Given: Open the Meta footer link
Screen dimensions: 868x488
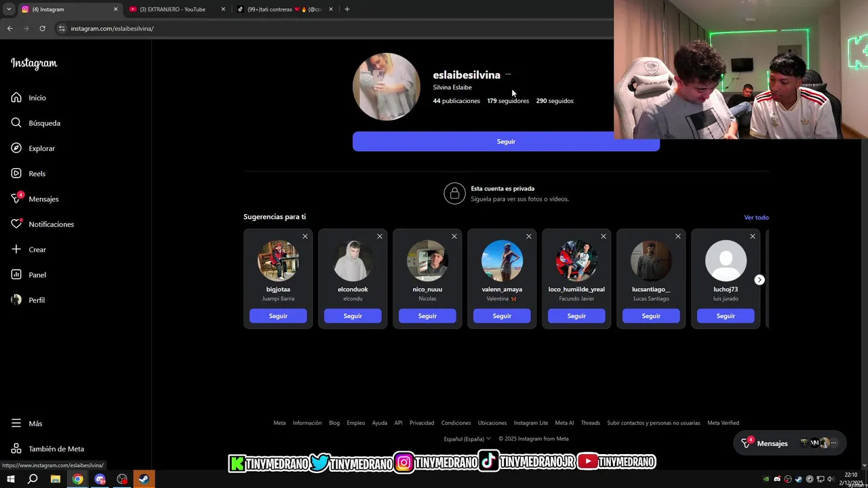Looking at the screenshot, I should [279, 423].
